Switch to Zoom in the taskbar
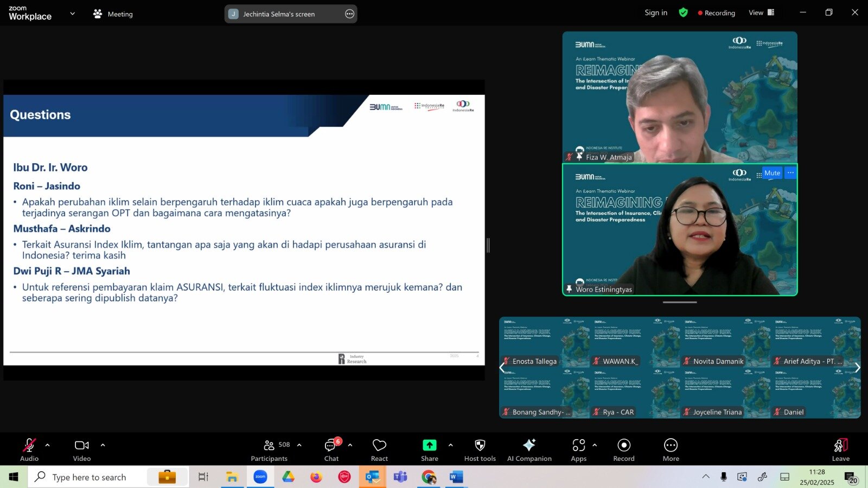Image resolution: width=868 pixels, height=488 pixels. pos(260,477)
